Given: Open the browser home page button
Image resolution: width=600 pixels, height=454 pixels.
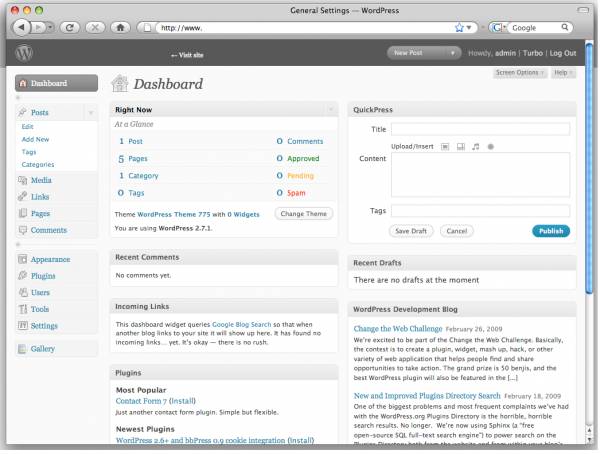Looking at the screenshot, I should coord(120,28).
